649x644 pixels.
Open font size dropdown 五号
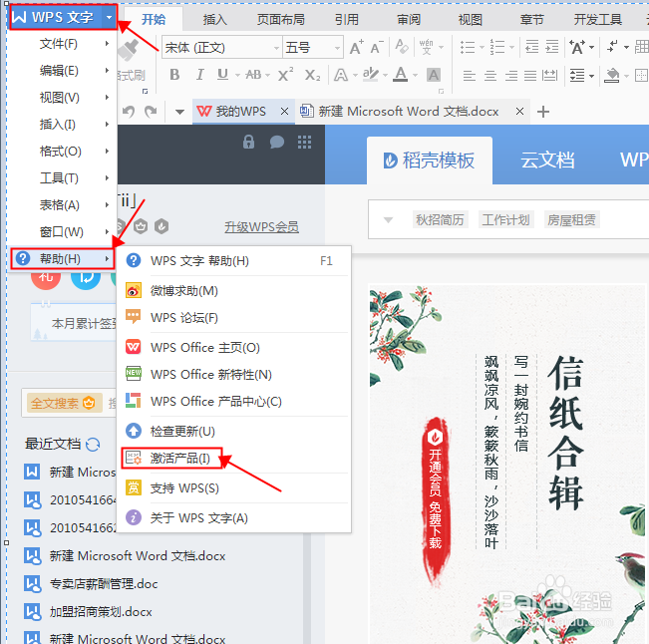(337, 48)
